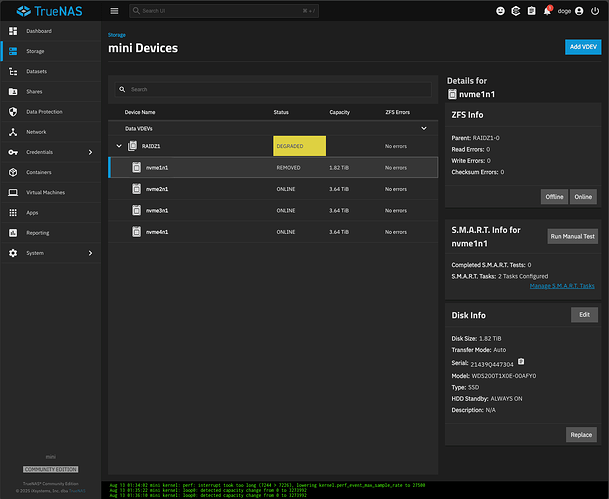This screenshot has height=499, width=609.
Task: Open Manage S.M.A.R.T. Tasks link
Action: [562, 286]
